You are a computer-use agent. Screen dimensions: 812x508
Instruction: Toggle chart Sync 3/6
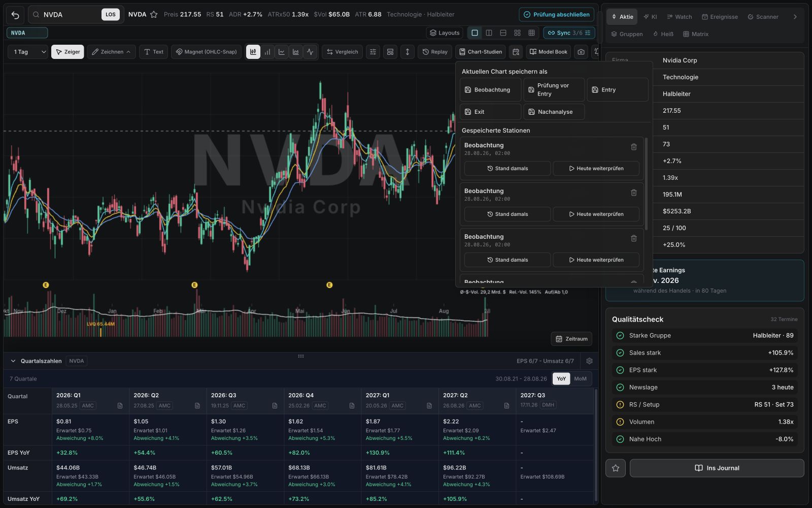[569, 33]
